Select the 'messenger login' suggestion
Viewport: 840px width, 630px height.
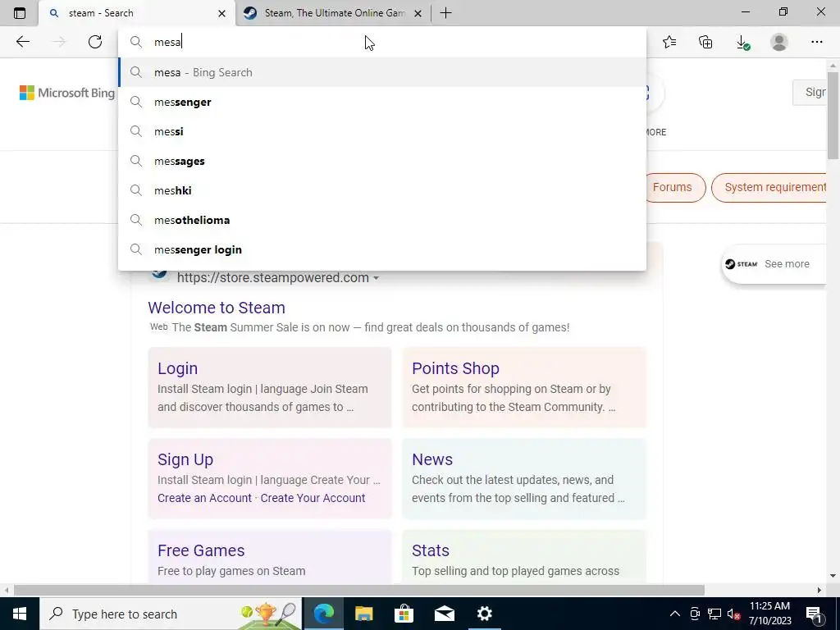[382, 249]
